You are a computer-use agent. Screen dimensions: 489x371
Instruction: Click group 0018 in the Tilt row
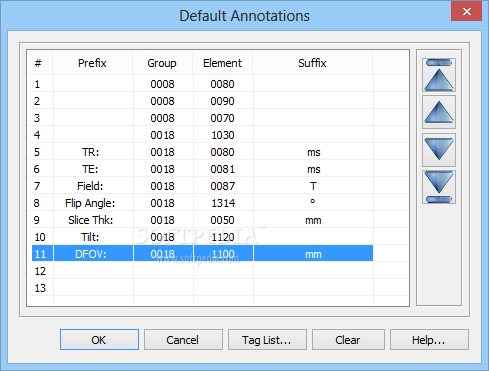tap(162, 237)
